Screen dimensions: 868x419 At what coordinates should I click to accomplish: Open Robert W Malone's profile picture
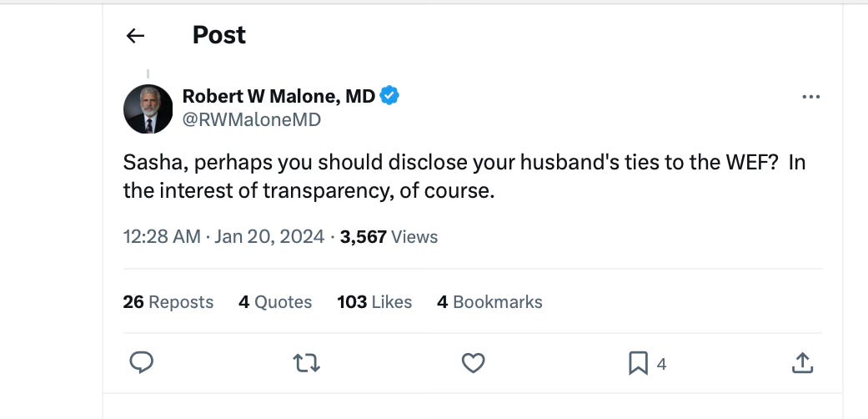(x=148, y=109)
